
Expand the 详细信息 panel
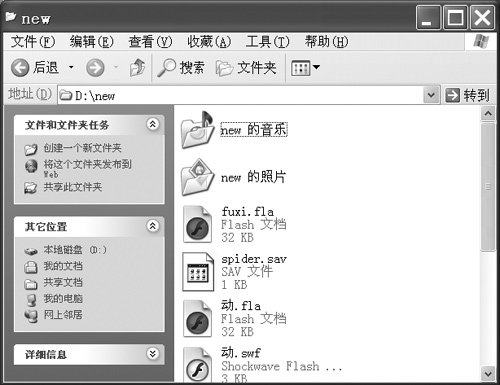tap(152, 354)
